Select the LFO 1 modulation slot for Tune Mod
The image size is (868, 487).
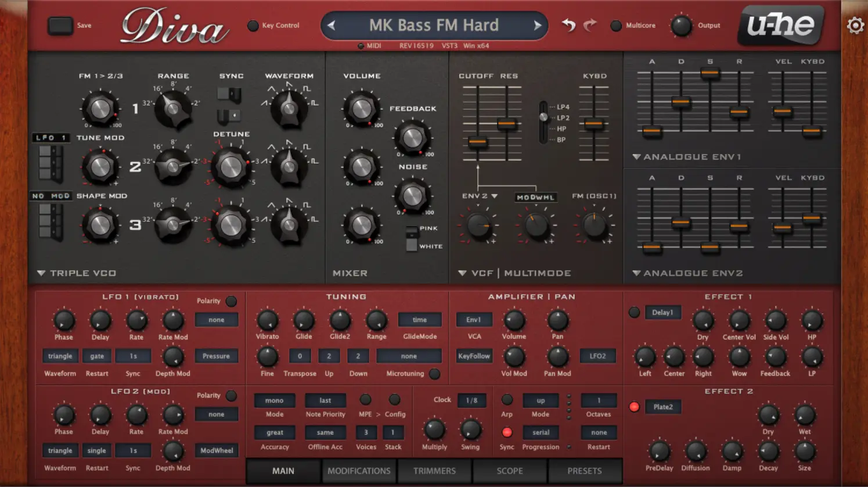click(x=51, y=138)
